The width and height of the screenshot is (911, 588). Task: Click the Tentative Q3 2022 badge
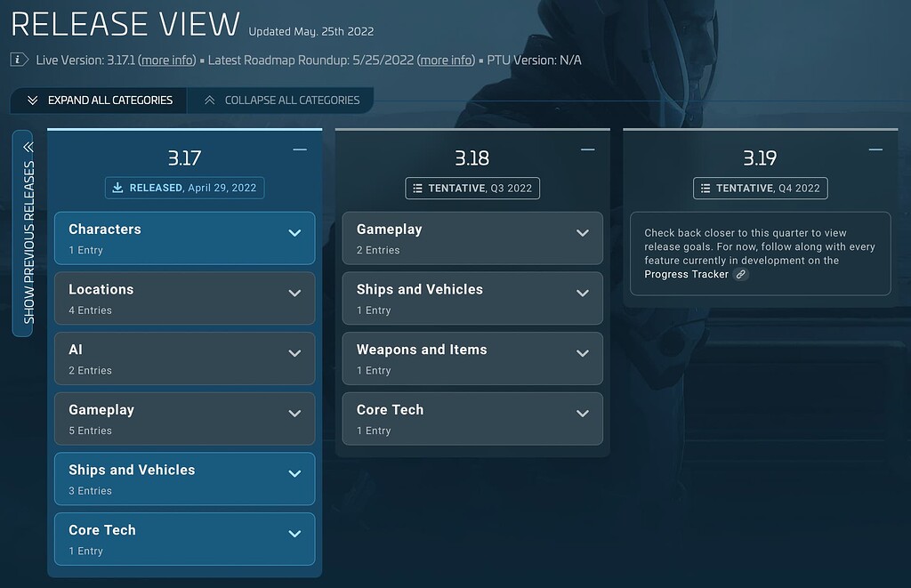[x=472, y=188]
